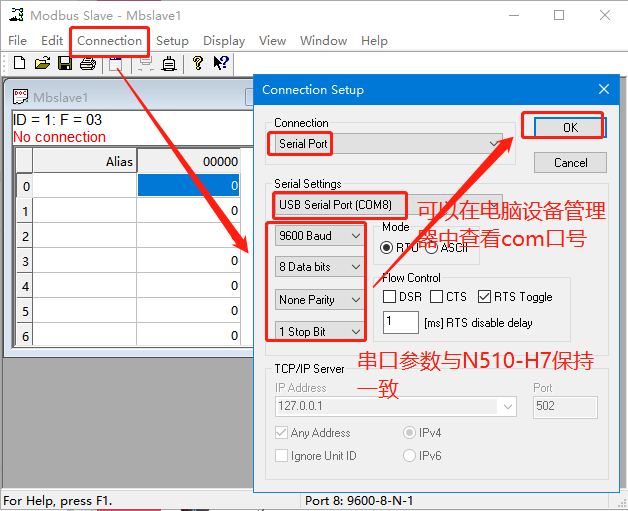
Task: Open the None Parity dropdown
Action: [x=320, y=299]
